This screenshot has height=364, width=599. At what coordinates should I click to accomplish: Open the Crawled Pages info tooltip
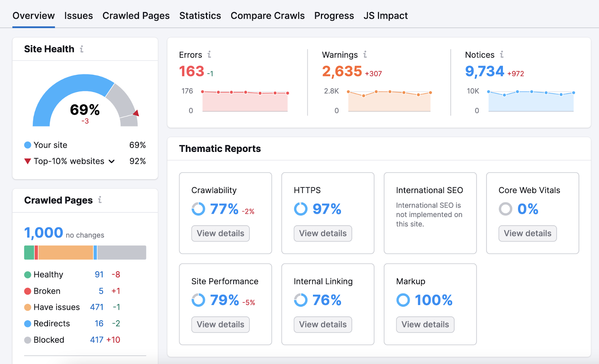coord(99,200)
